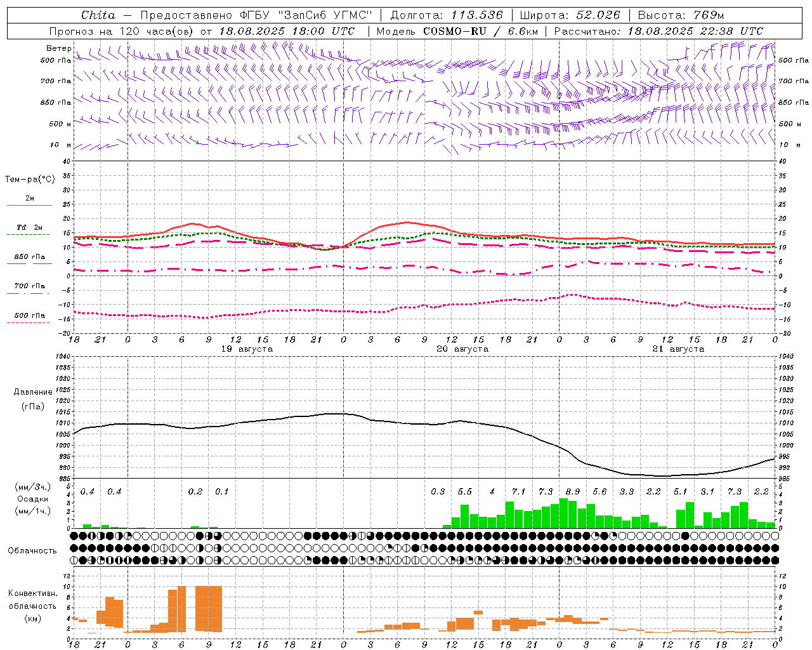Click the '(мм/3ч.)' unit label

[33, 487]
